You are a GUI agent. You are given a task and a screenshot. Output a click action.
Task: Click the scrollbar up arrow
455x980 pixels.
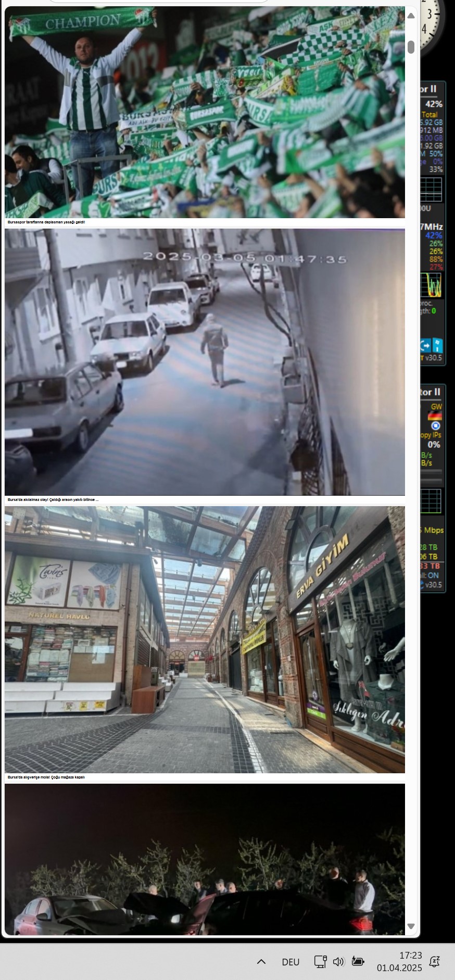click(x=411, y=16)
